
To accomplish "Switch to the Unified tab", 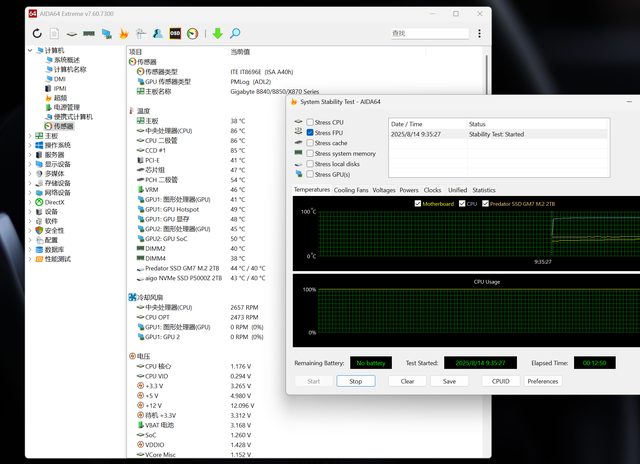I will (458, 190).
